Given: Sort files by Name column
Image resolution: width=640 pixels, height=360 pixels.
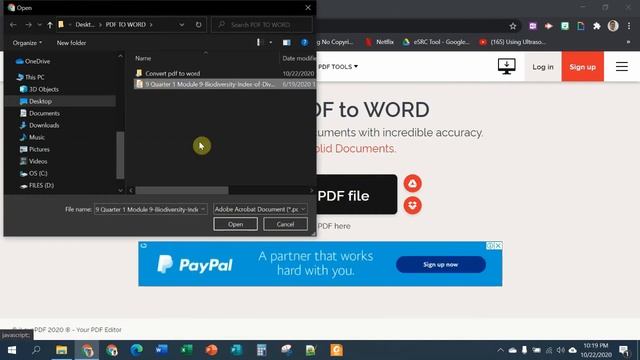Looking at the screenshot, I should 143,58.
